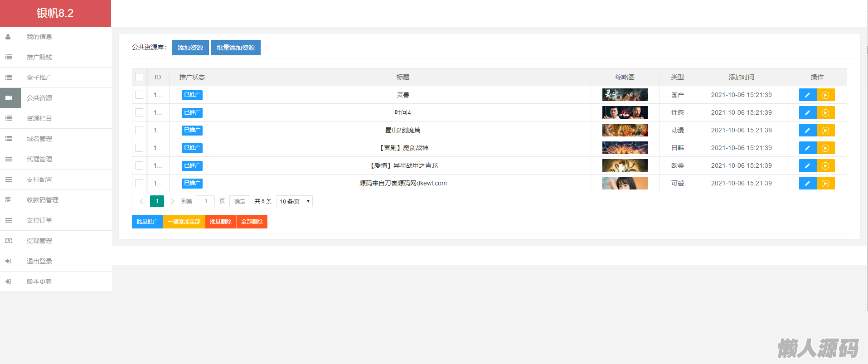Click the 银帆8.2 logo header
This screenshot has width=868, height=364.
pos(55,13)
